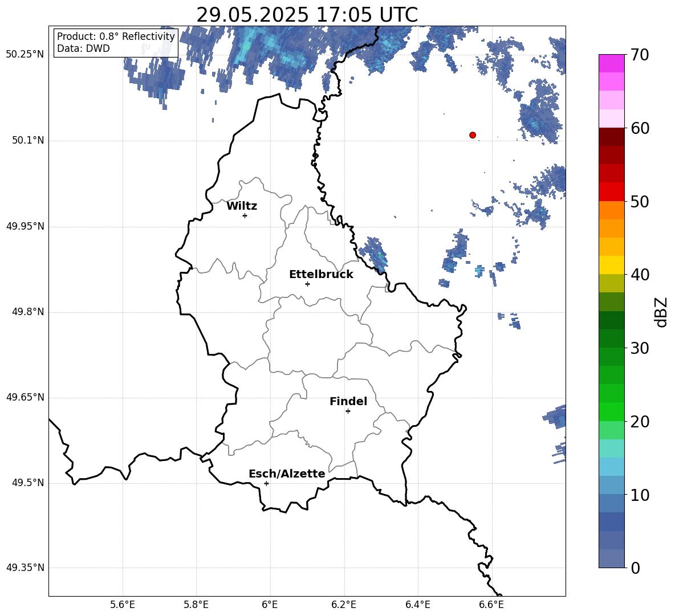The image size is (675, 616).
Task: Click the 40 colorbar tick label
Action: (640, 275)
